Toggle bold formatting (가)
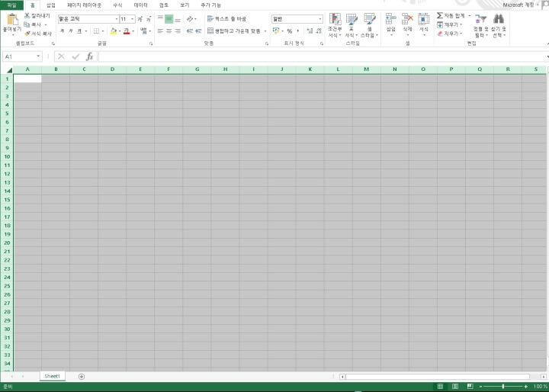Image resolution: width=549 pixels, height=392 pixels. tap(63, 31)
